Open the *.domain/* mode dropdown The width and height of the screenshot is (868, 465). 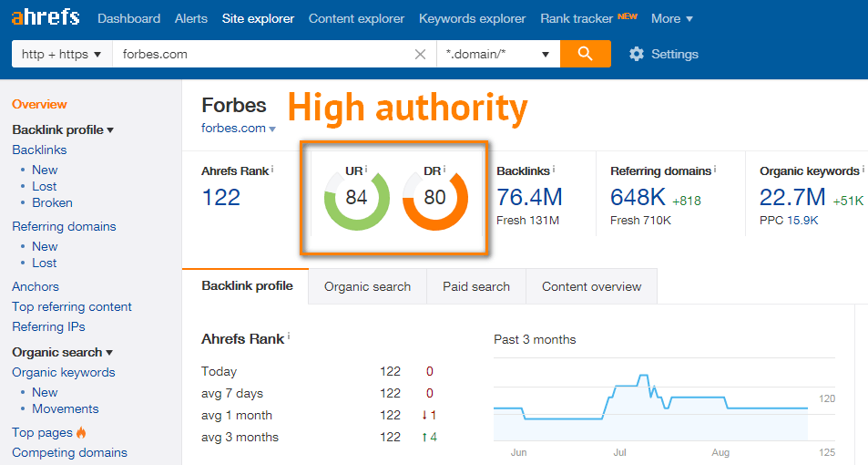tap(498, 55)
